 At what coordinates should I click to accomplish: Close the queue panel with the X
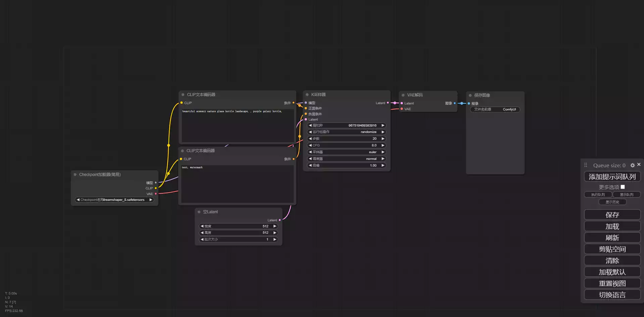click(x=639, y=165)
